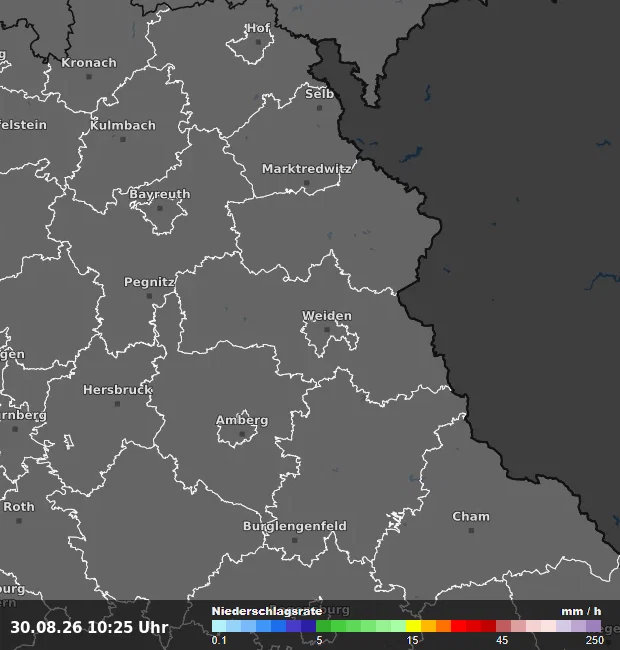Click the Bayreuth city label
Viewport: 620px width, 650px height.
coord(160,194)
